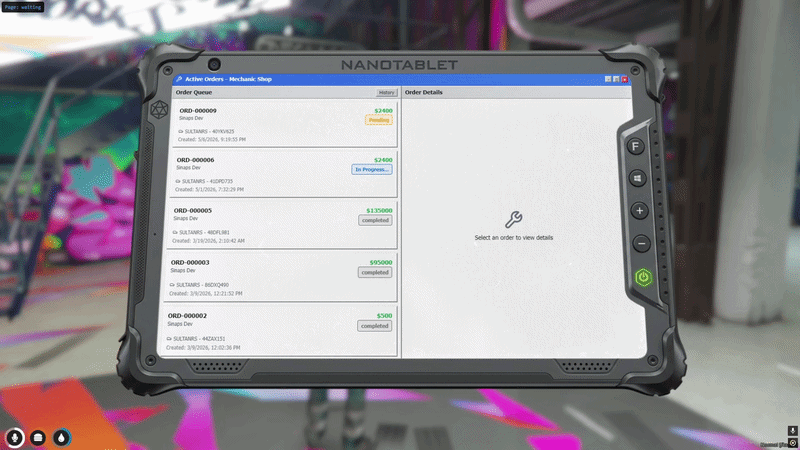Select order ORD-000002

[x=280, y=331]
